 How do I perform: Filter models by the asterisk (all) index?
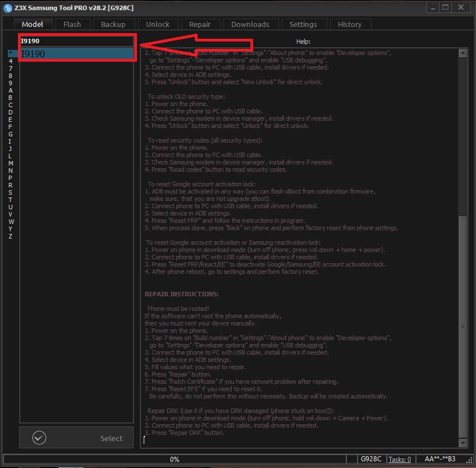point(11,53)
